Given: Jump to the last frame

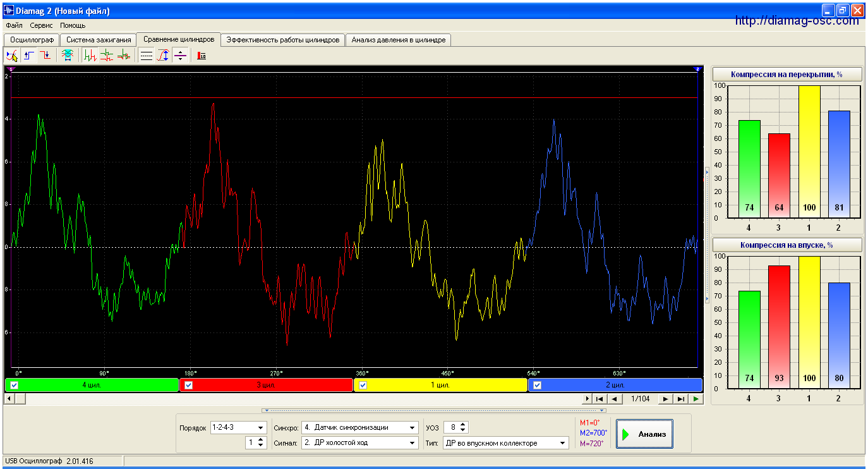Looking at the screenshot, I should 681,399.
